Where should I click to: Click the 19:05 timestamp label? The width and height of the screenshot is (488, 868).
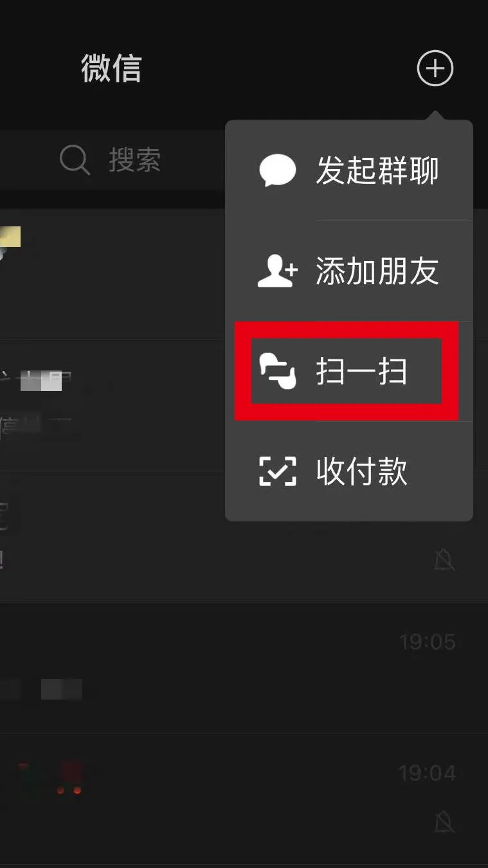[x=427, y=642]
